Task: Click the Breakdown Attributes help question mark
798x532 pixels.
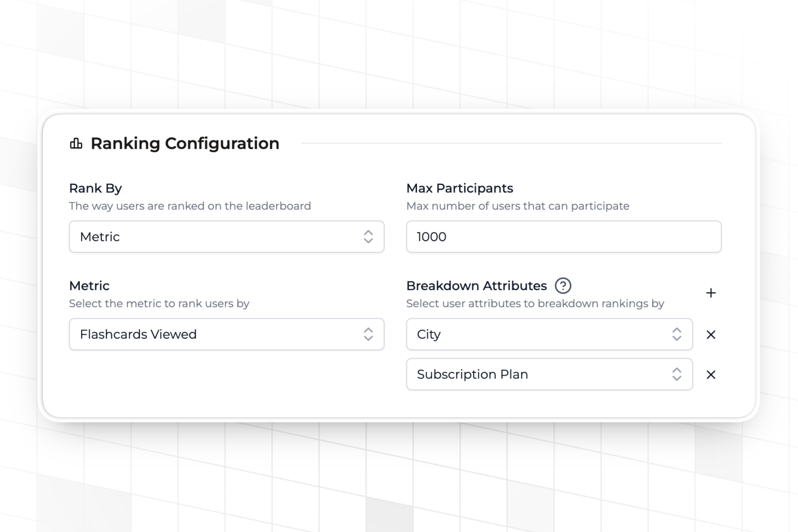Action: pyautogui.click(x=563, y=286)
